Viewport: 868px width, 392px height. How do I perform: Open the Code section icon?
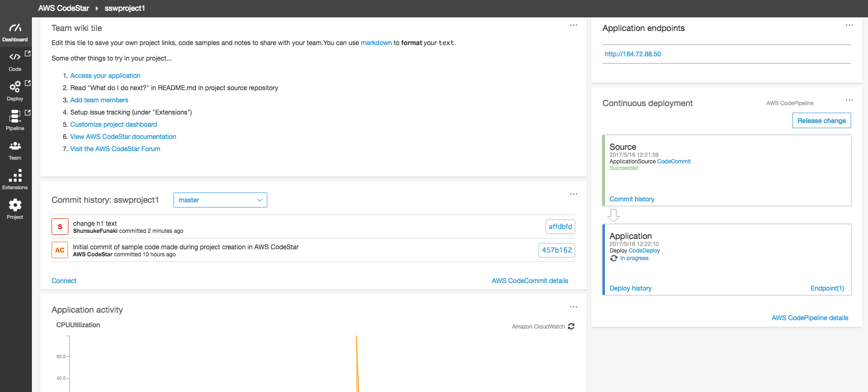(15, 57)
